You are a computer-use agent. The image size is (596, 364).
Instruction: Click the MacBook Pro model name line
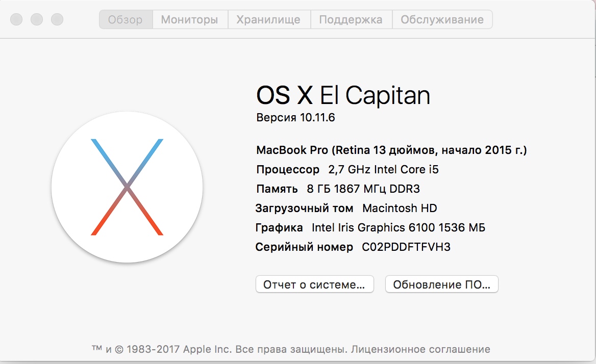pos(391,150)
